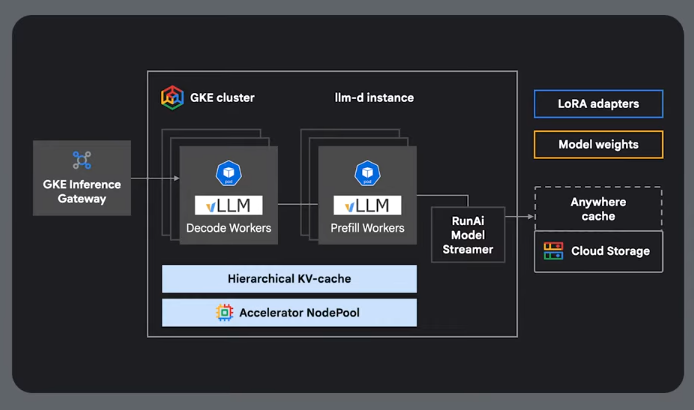This screenshot has width=694, height=410.
Task: Click the Cloud Storage label
Action: click(x=610, y=251)
